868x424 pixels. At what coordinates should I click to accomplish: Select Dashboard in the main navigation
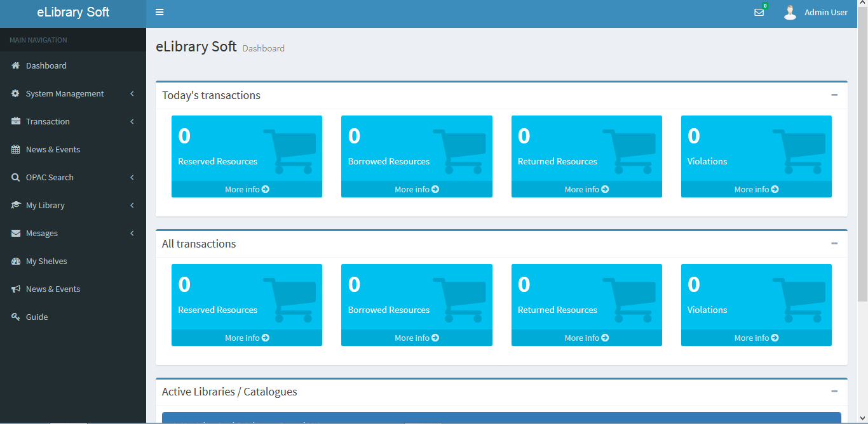[x=44, y=65]
